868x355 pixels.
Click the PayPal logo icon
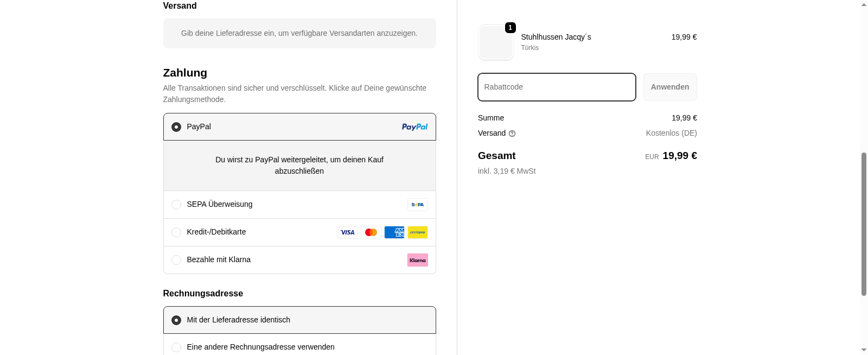(414, 126)
